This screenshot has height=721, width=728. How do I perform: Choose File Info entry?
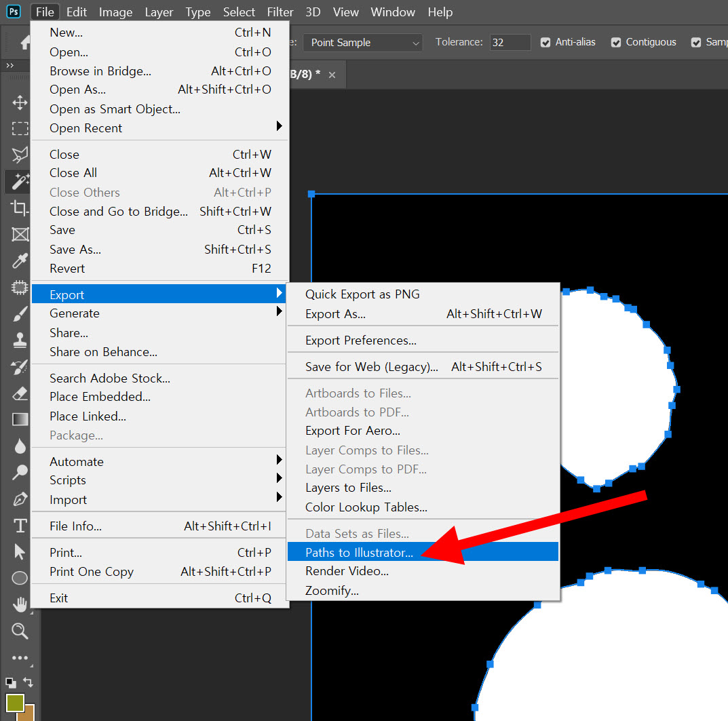[x=160, y=526]
